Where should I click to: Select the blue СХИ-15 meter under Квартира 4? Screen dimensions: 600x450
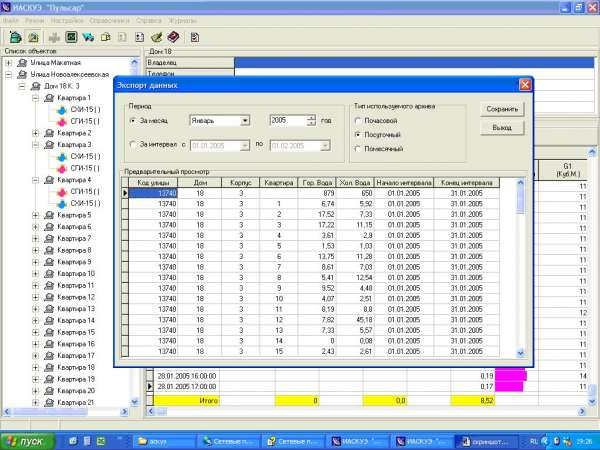[x=78, y=203]
